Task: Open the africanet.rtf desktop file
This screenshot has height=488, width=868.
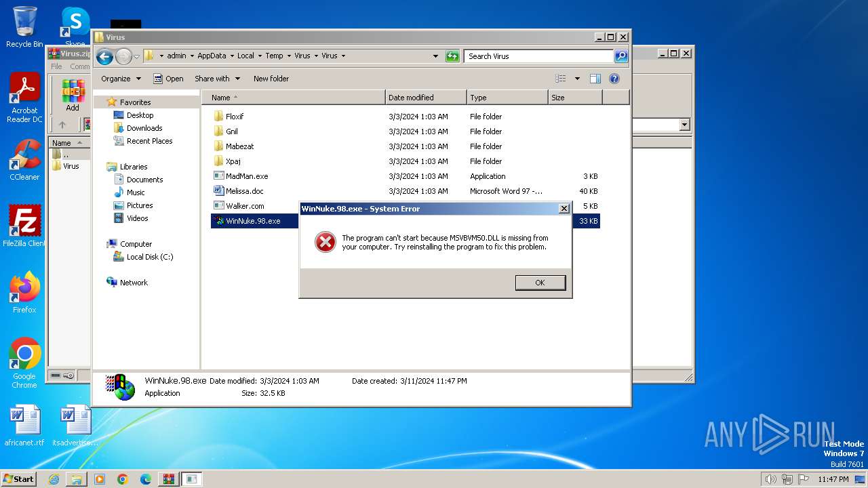Action: [24, 426]
